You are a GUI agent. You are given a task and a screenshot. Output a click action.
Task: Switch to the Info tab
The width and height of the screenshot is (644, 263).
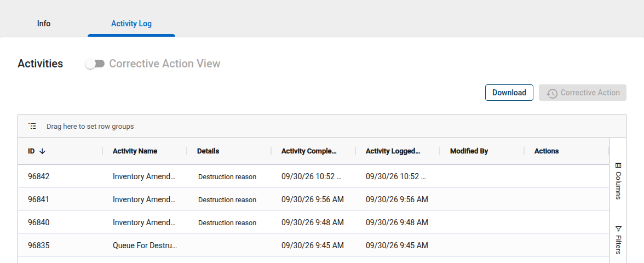[44, 24]
